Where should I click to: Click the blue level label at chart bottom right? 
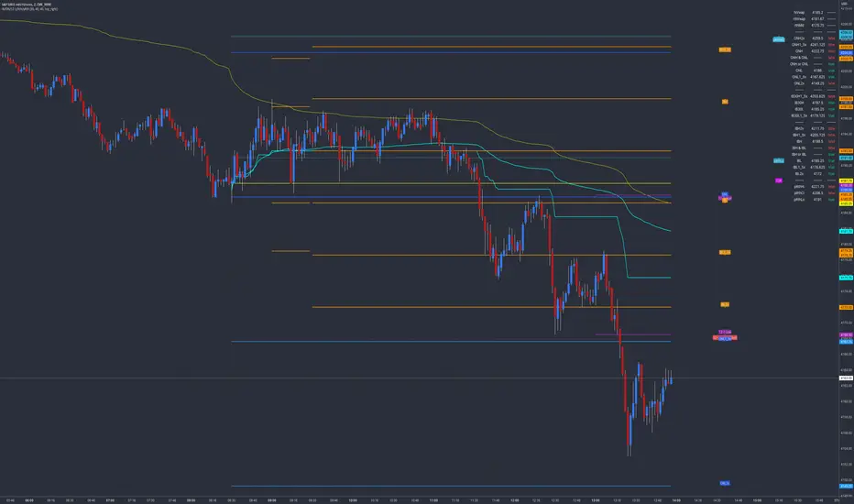(724, 482)
